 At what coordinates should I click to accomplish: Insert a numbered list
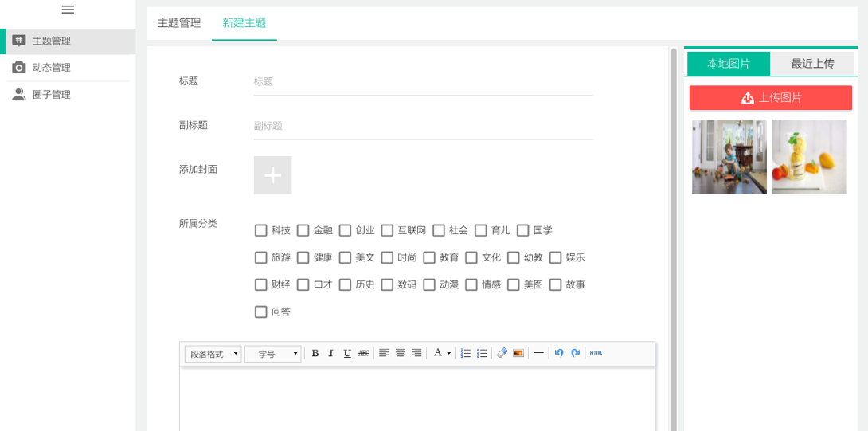(466, 353)
